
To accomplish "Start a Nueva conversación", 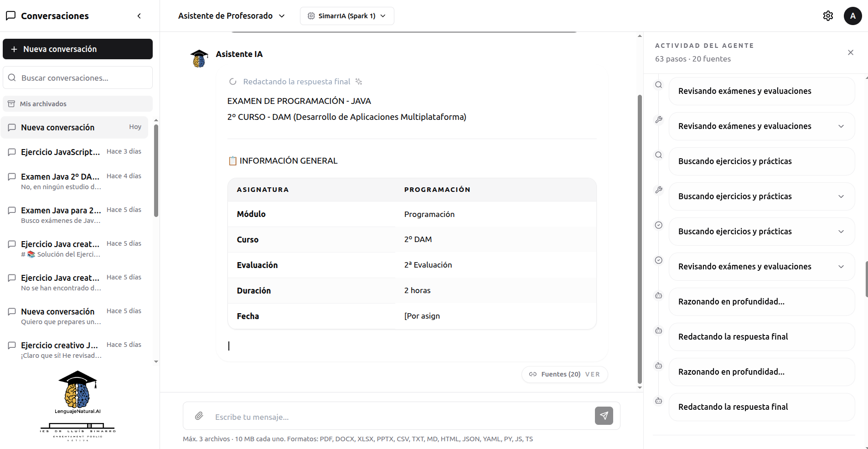I will [77, 49].
